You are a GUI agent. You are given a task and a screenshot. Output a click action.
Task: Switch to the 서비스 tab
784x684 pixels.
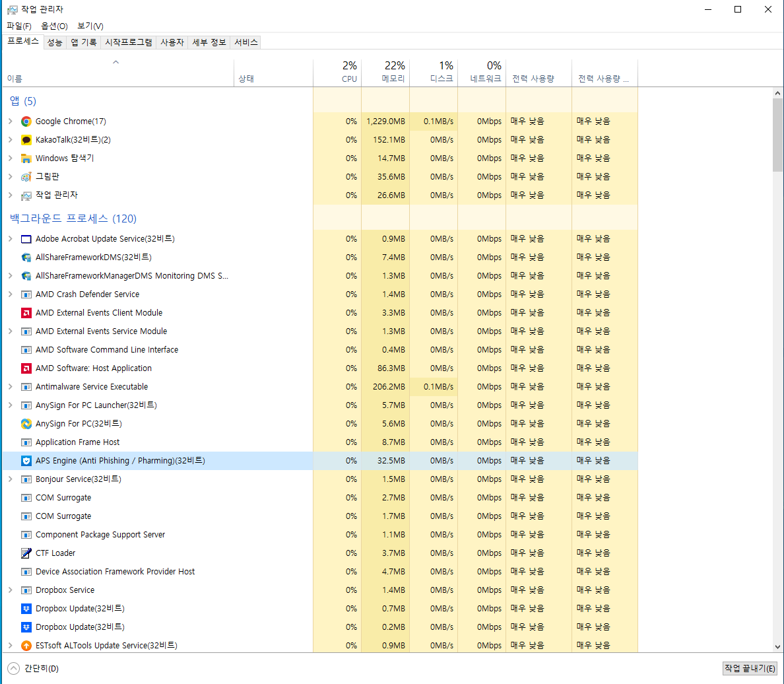tap(244, 42)
